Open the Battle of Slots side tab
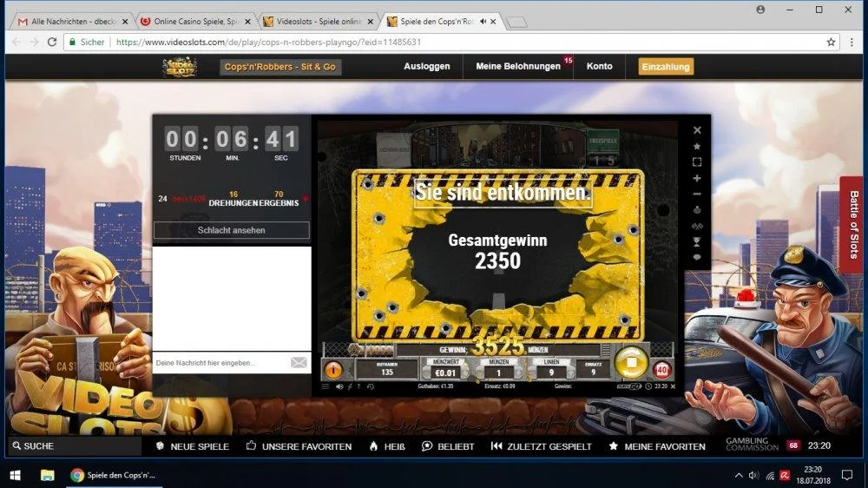Image resolution: width=868 pixels, height=488 pixels. click(x=852, y=224)
